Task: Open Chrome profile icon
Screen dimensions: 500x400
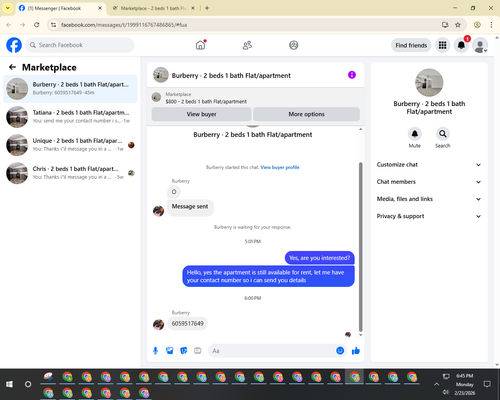Action: click(x=477, y=25)
